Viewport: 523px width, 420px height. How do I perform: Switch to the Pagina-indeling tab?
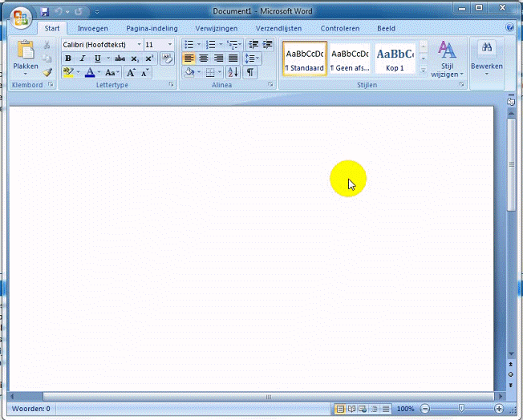pyautogui.click(x=152, y=29)
